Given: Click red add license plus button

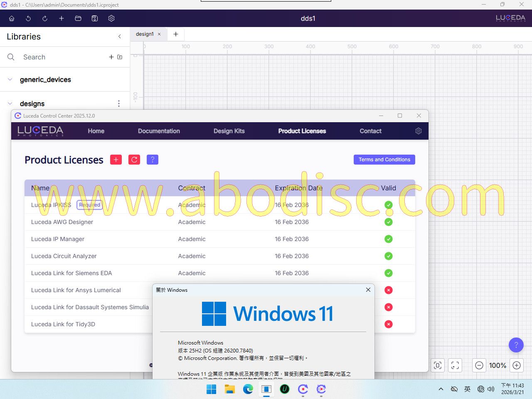Looking at the screenshot, I should click(x=116, y=160).
